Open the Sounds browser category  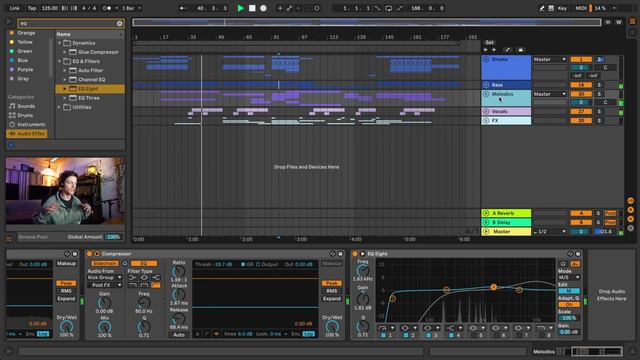[x=26, y=106]
